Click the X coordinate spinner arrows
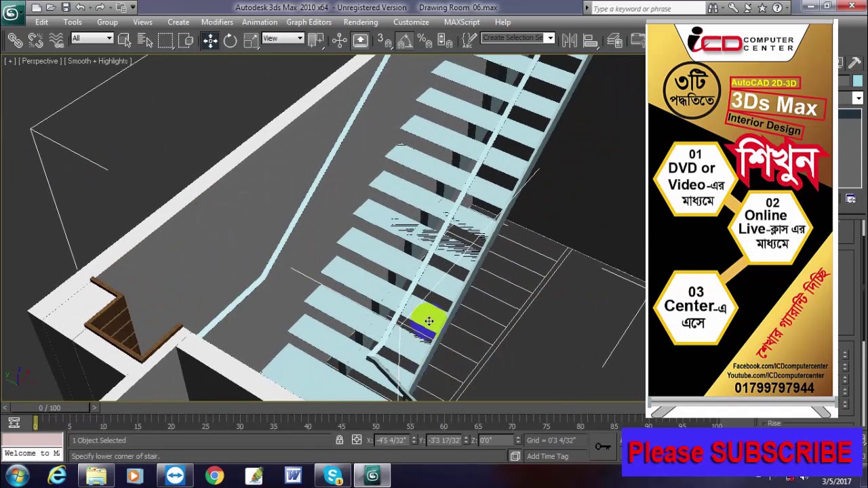 (x=414, y=440)
